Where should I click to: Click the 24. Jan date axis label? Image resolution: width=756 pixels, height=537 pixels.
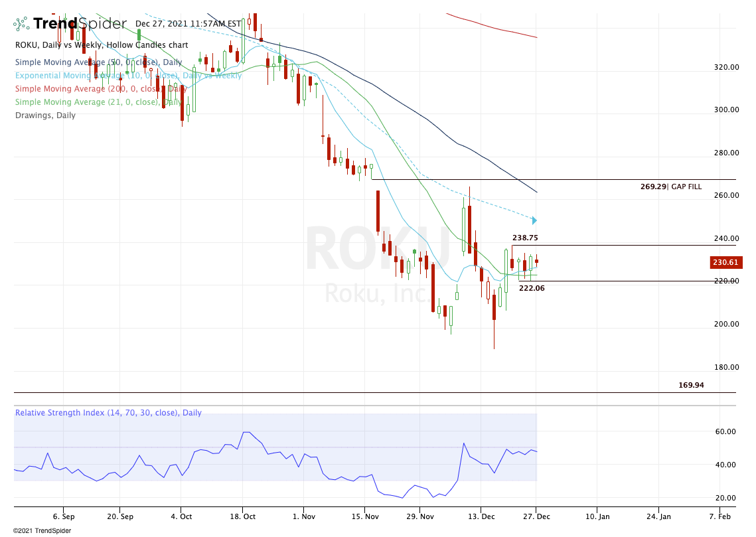tap(658, 516)
